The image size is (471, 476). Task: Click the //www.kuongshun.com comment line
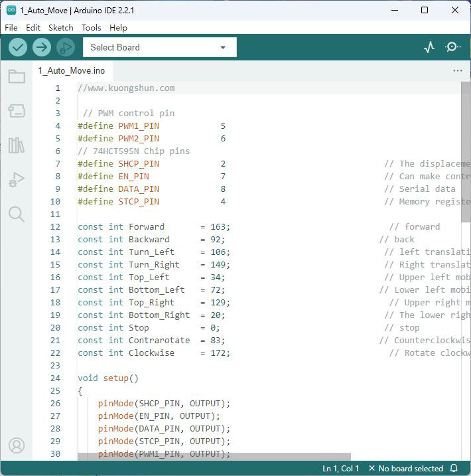pos(126,88)
